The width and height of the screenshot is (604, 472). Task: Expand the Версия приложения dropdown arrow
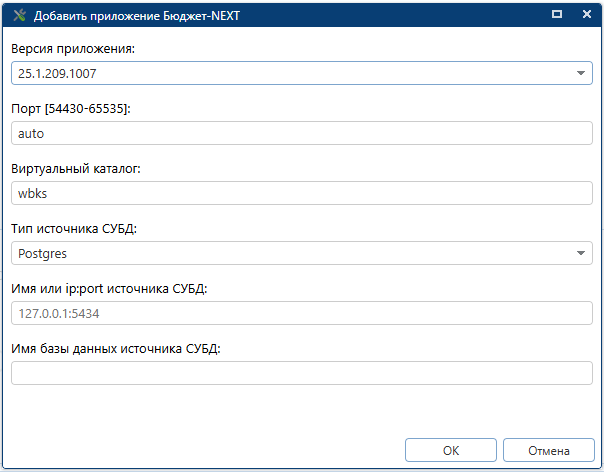click(x=582, y=73)
